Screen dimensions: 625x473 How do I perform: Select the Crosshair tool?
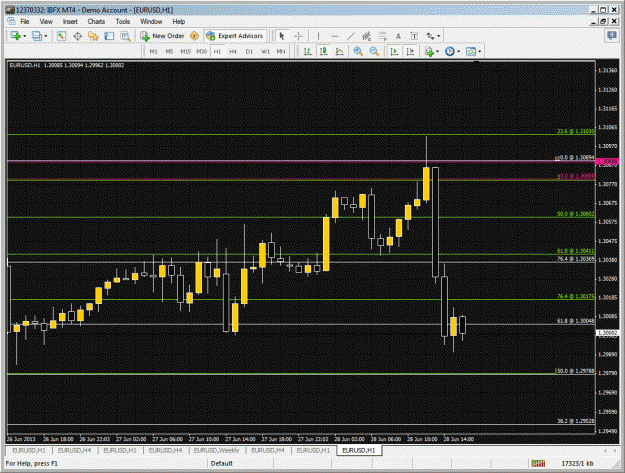[x=298, y=36]
